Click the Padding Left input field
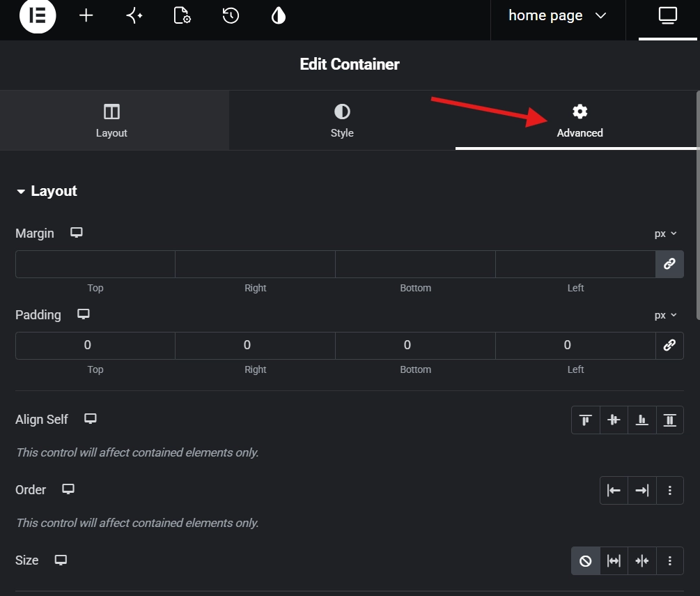The width and height of the screenshot is (700, 596). pyautogui.click(x=575, y=345)
